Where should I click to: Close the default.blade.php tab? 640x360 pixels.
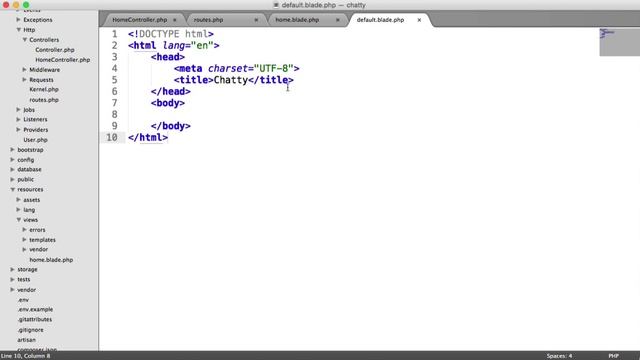(x=419, y=20)
